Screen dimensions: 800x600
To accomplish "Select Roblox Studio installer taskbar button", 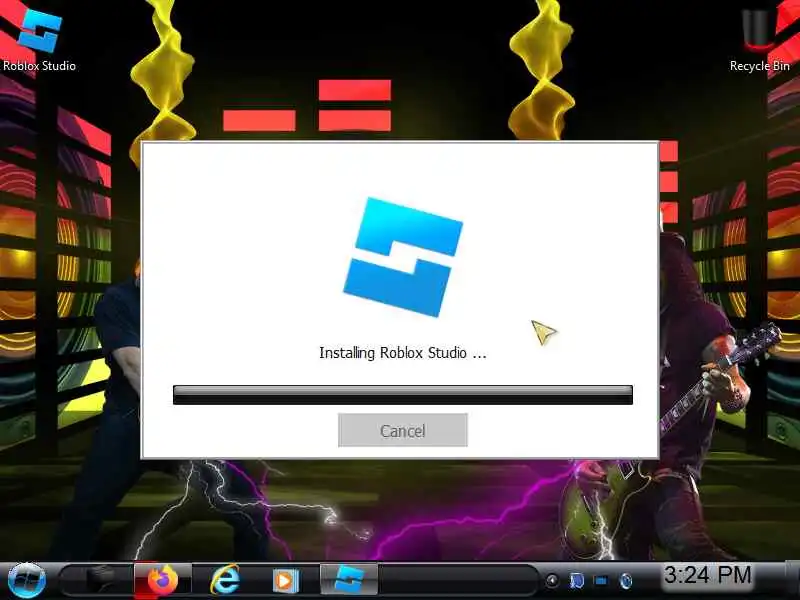I will (x=349, y=579).
